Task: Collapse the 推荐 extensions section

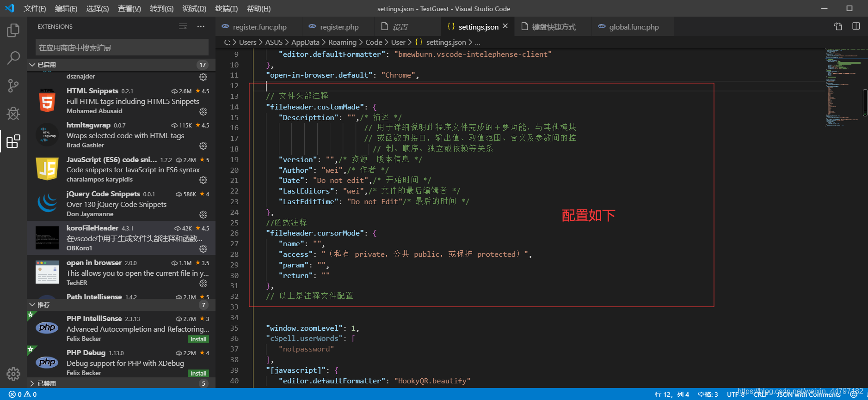Action: pos(121,305)
